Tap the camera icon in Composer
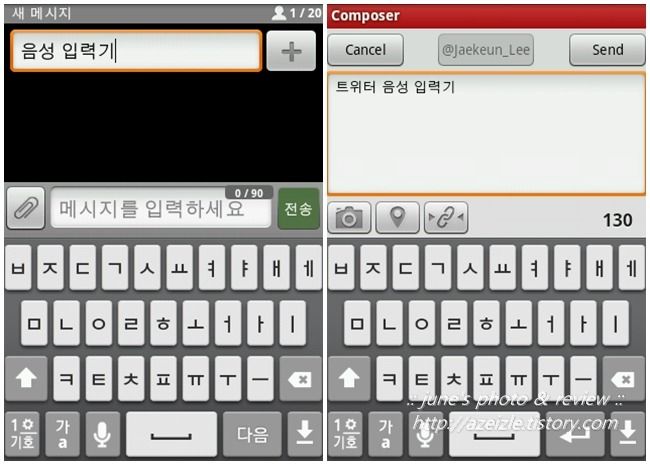Viewport: 650px width, 465px height. [349, 218]
